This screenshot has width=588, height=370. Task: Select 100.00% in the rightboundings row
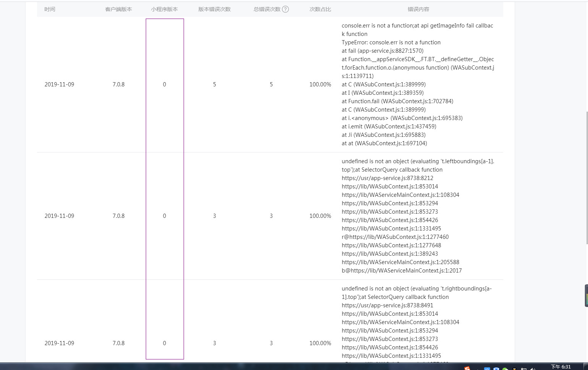point(320,343)
